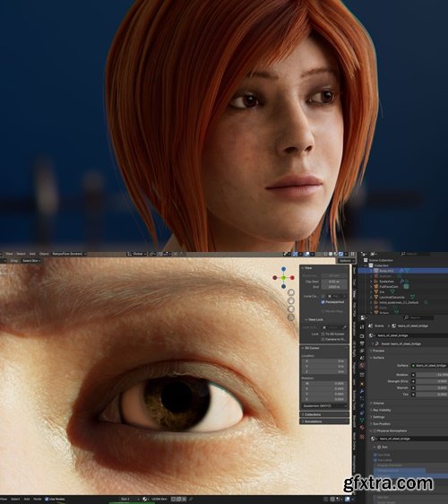Click the properties editor search field

tap(419, 317)
